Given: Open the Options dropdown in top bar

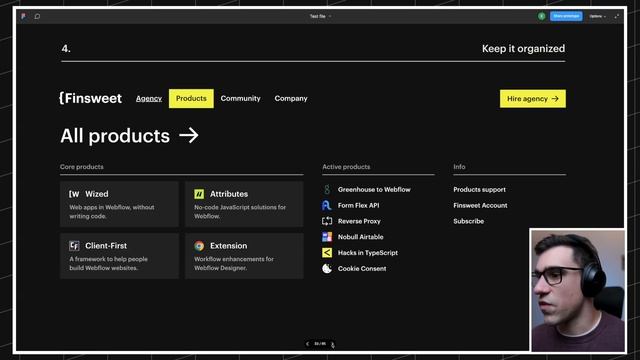Looking at the screenshot, I should pos(598,16).
